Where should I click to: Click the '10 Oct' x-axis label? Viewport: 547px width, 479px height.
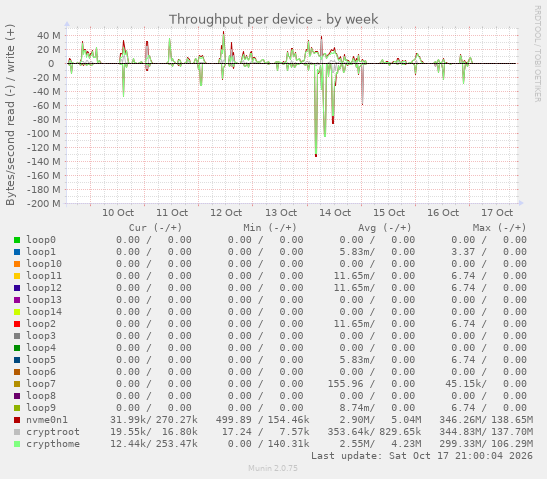118,212
